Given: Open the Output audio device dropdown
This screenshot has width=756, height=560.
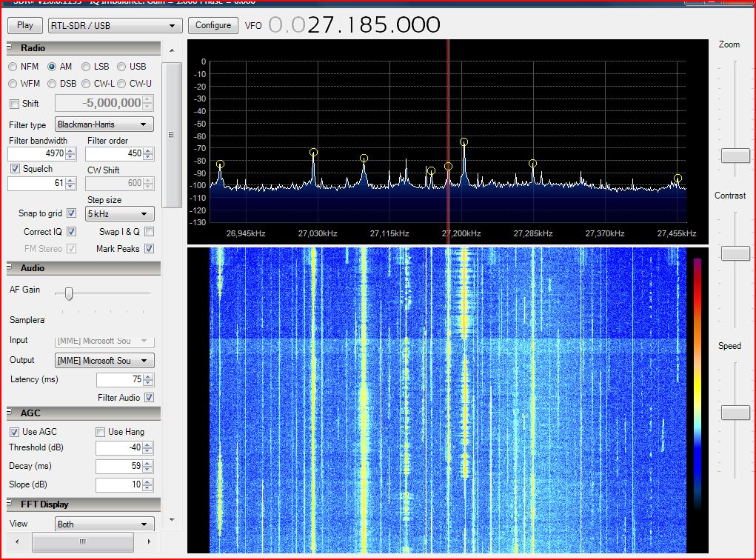Looking at the screenshot, I should (104, 361).
